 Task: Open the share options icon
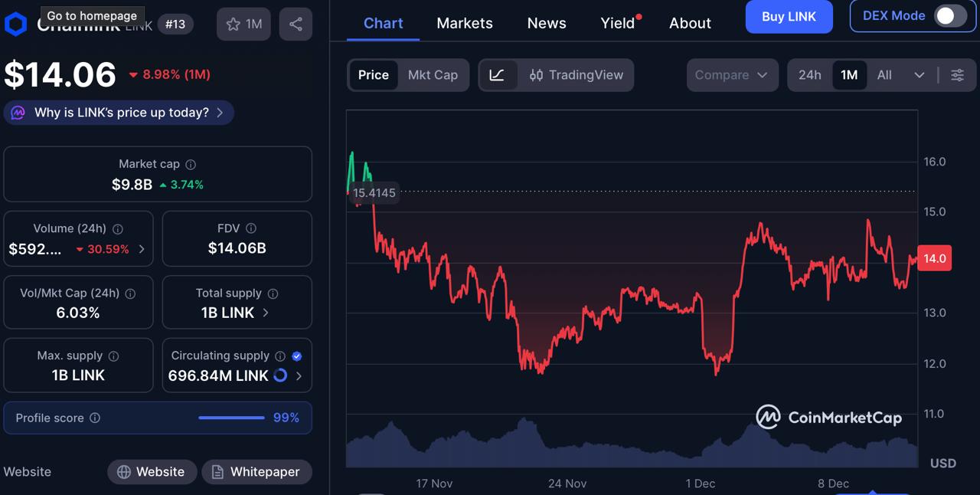[296, 24]
